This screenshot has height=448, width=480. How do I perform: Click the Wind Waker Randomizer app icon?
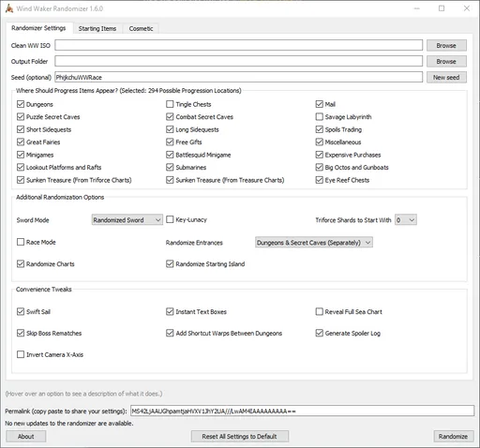9,8
